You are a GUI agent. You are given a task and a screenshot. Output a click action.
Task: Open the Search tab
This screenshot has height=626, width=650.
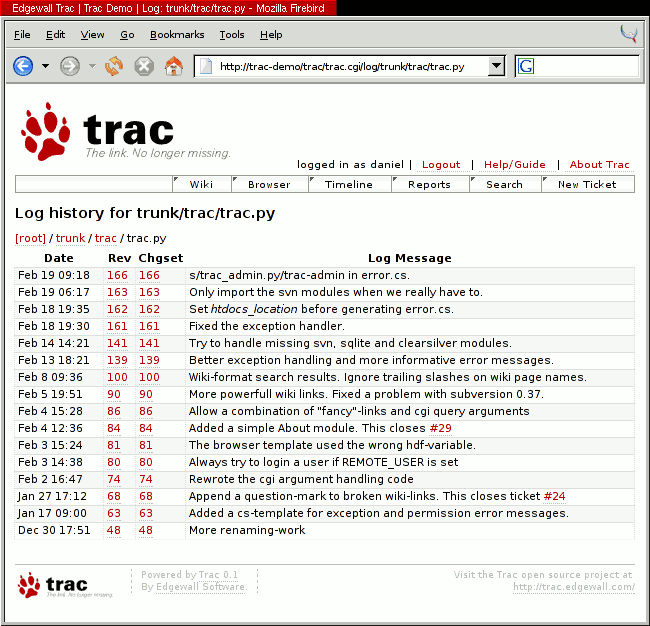504,184
